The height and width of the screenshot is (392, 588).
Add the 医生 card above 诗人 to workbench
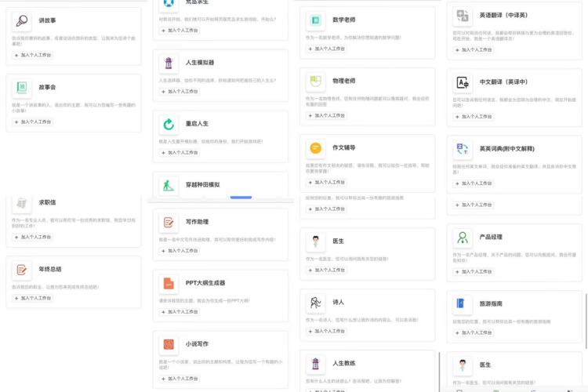[327, 270]
